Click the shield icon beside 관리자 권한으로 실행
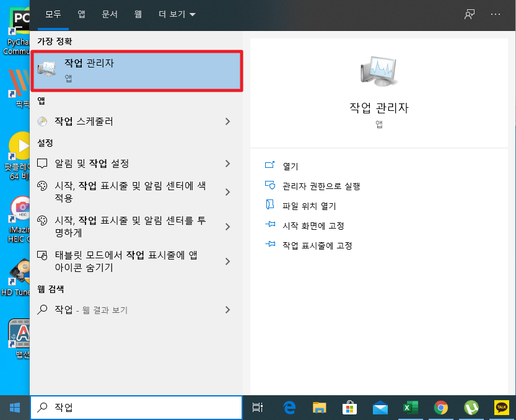The width and height of the screenshot is (516, 420). coord(270,185)
